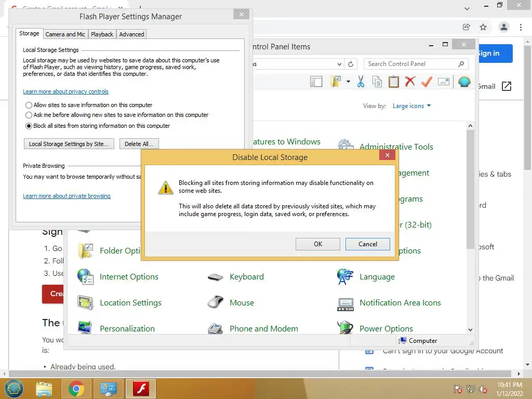Click the search magnifier in Control Panel

tap(461, 64)
